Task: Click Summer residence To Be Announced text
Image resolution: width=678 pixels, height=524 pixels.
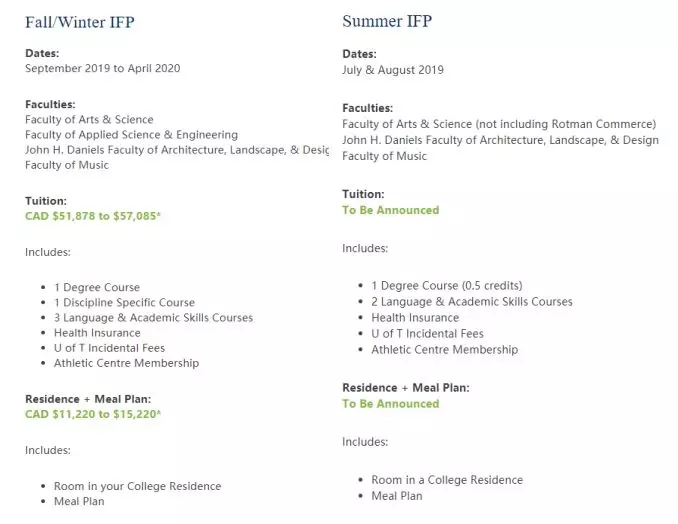Action: 390,404
